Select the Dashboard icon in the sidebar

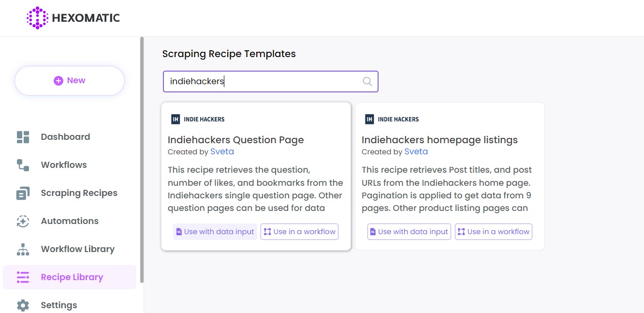click(x=22, y=136)
